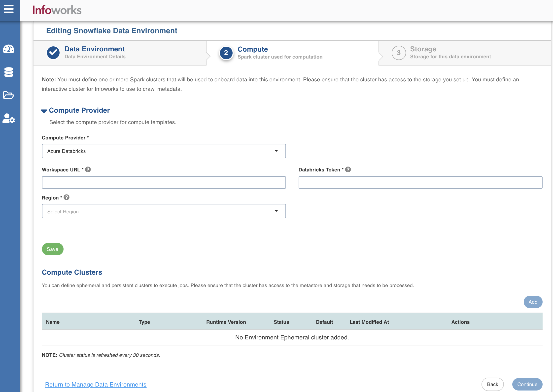The height and width of the screenshot is (392, 553).
Task: Click the Default column header
Action: [x=324, y=322]
